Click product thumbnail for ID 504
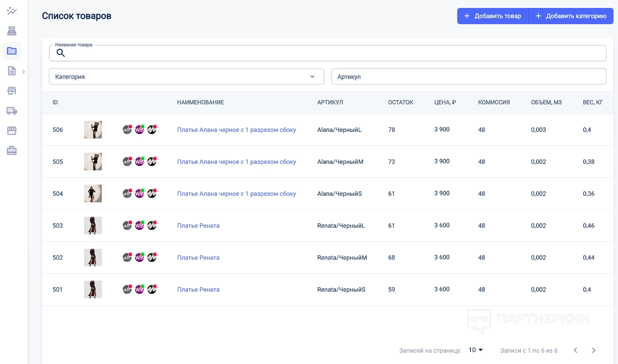Image resolution: width=618 pixels, height=364 pixels. pyautogui.click(x=93, y=194)
